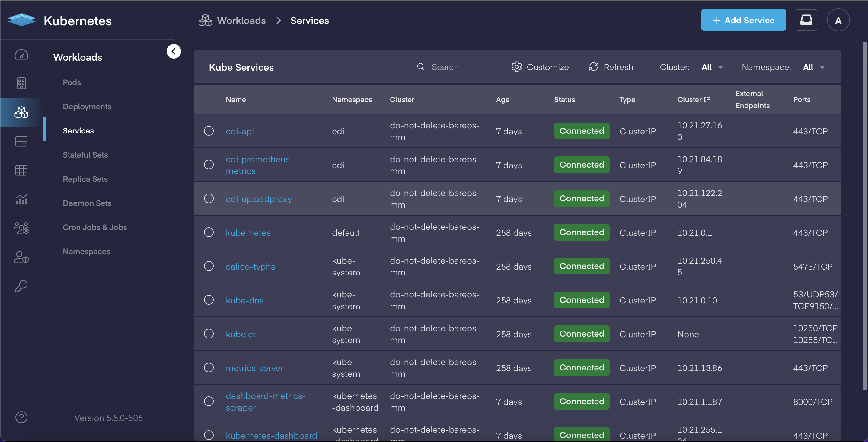Select the cdi-prometheus-metrics row radio button
The height and width of the screenshot is (442, 868).
coord(209,165)
